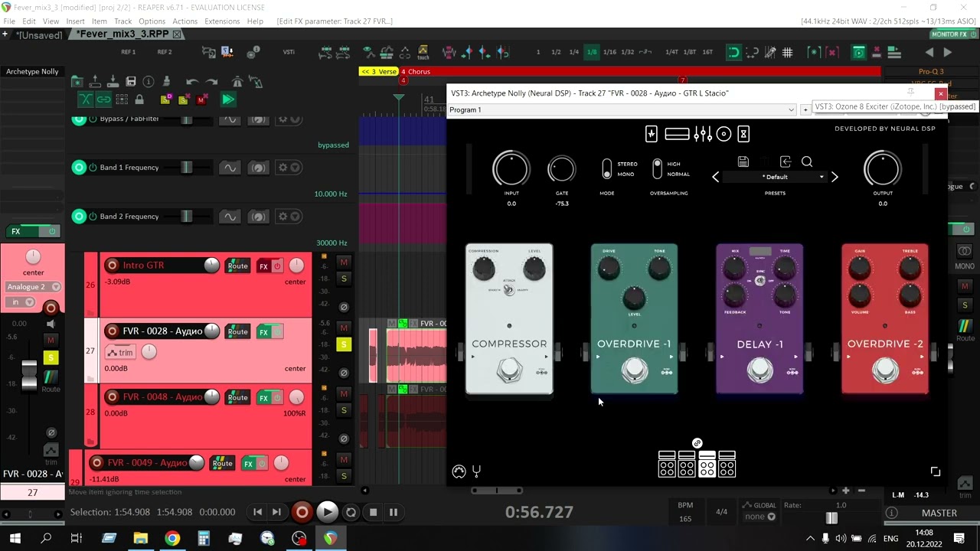Click the transport Record button
Image resolution: width=980 pixels, height=551 pixels.
click(302, 512)
